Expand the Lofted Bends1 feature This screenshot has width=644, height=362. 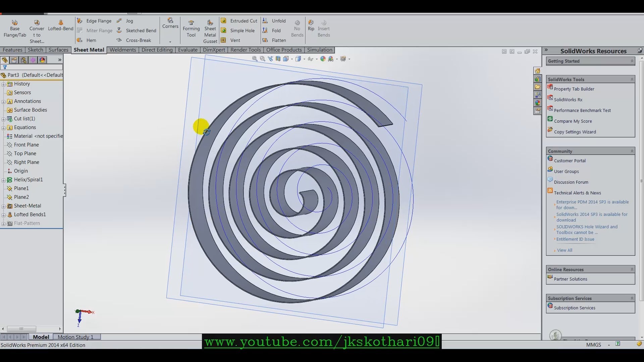click(4, 215)
